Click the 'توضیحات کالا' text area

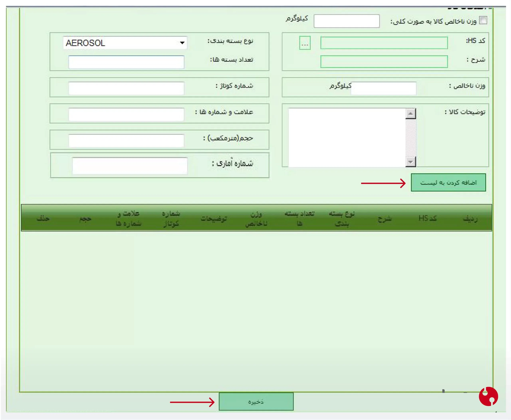coord(347,137)
